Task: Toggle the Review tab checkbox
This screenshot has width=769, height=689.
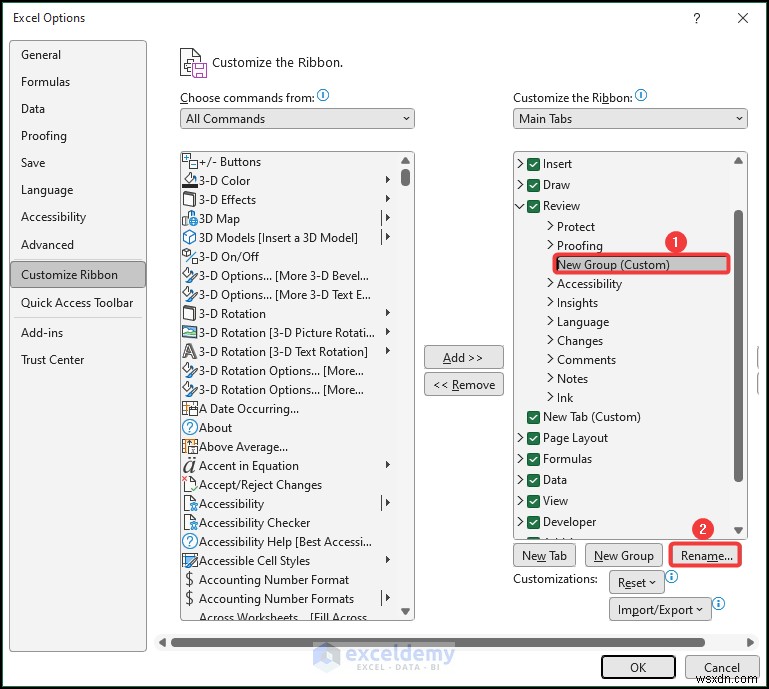Action: [x=534, y=206]
